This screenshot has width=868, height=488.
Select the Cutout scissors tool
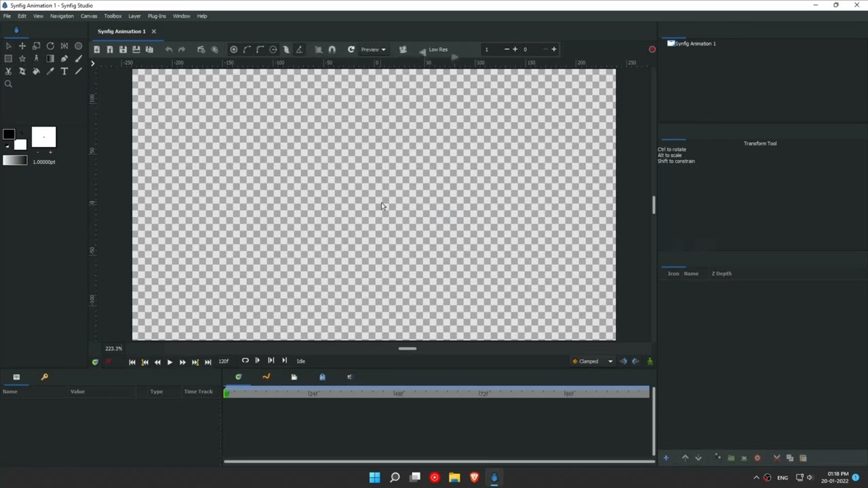8,71
